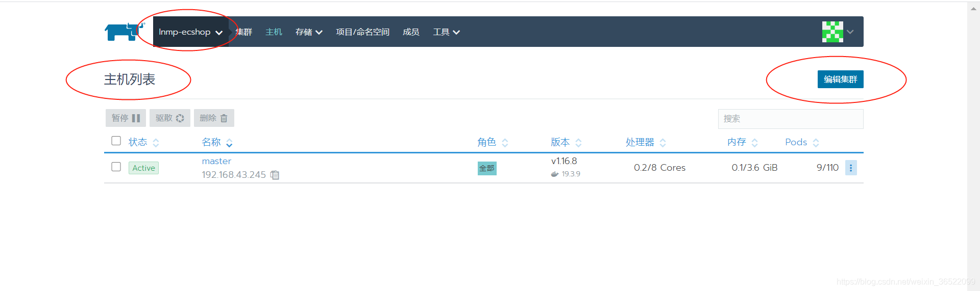980x291 pixels.
Task: Sort by 内存 column
Action: click(743, 142)
